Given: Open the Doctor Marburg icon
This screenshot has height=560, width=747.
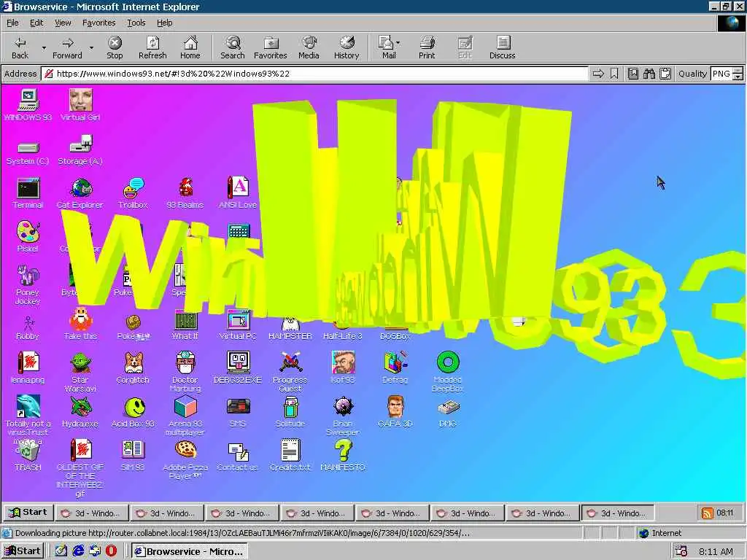Looking at the screenshot, I should (x=185, y=372).
